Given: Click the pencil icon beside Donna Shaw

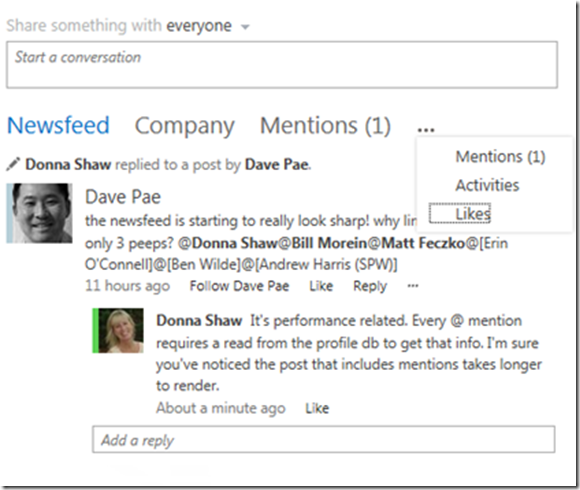Looking at the screenshot, I should click(13, 164).
